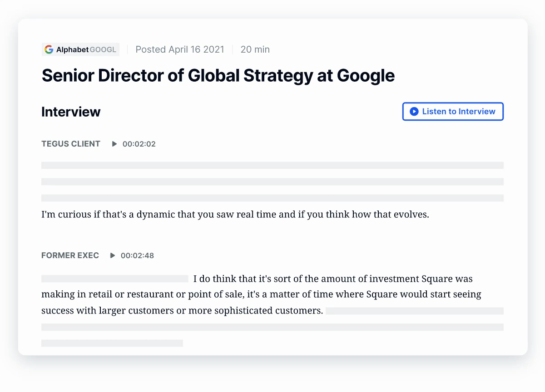Click the Google logo icon beside Alphabet

49,49
